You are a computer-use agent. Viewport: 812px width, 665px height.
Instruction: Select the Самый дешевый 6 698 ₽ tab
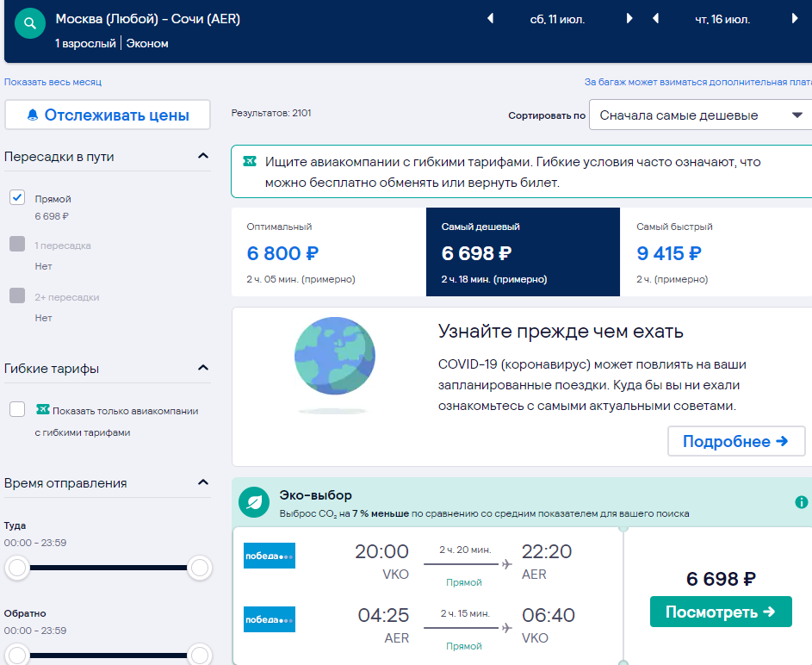point(523,252)
